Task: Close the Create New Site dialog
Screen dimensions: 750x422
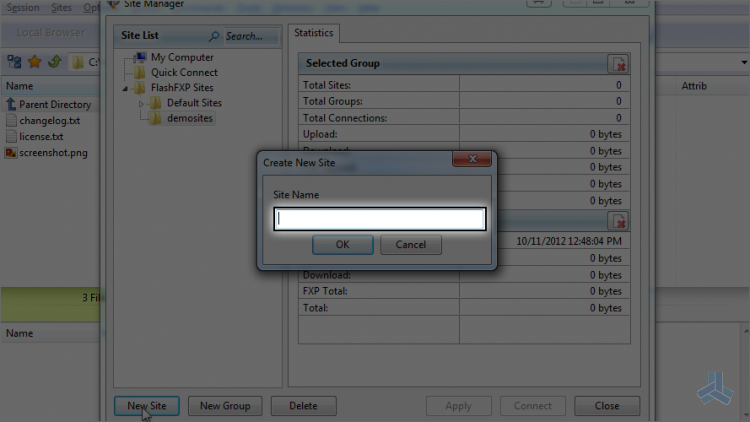Action: (472, 159)
